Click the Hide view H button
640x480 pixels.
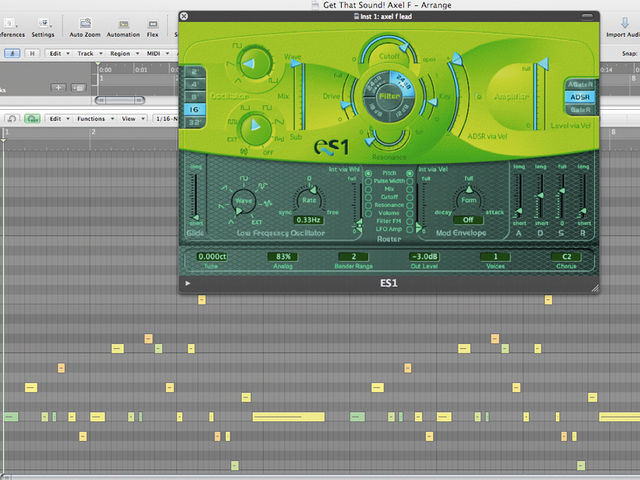point(32,53)
